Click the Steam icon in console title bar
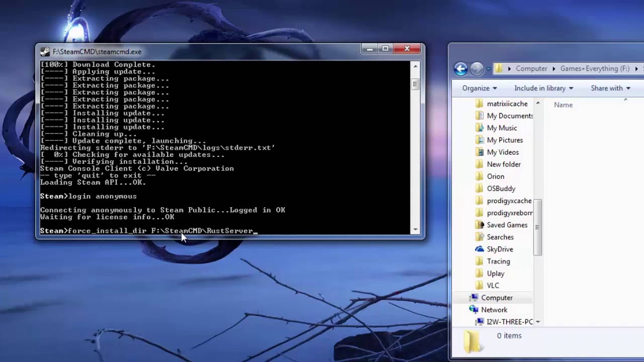Viewport: 644px width, 362px height. (x=45, y=51)
